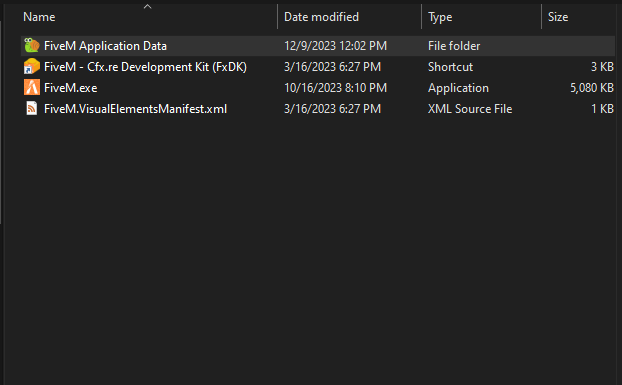
Task: Click the XML manifest date '3/16/2023 6:27 PM'
Action: (332, 109)
